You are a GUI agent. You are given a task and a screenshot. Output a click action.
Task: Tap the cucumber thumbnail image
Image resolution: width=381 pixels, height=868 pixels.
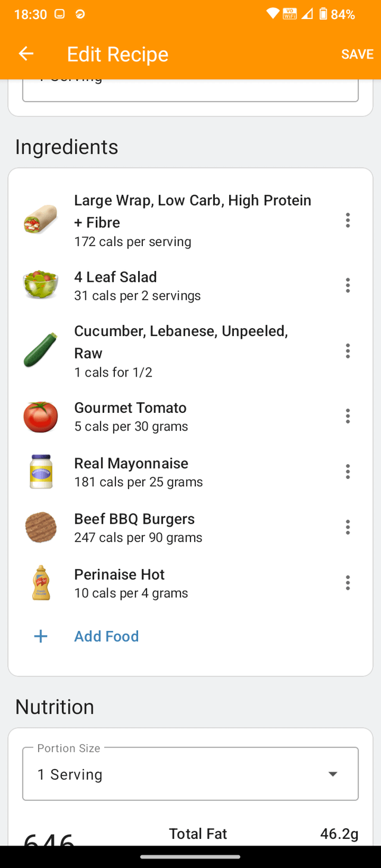[40, 350]
